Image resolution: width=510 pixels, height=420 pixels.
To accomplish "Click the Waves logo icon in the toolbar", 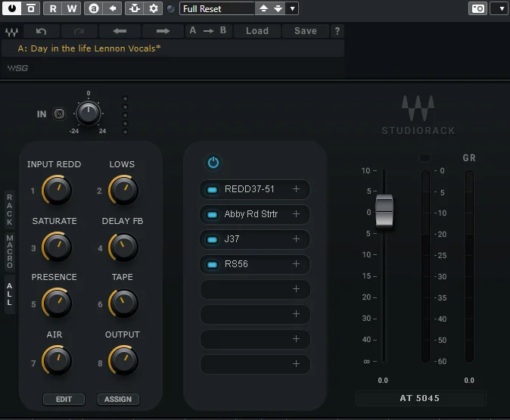I will (x=11, y=32).
